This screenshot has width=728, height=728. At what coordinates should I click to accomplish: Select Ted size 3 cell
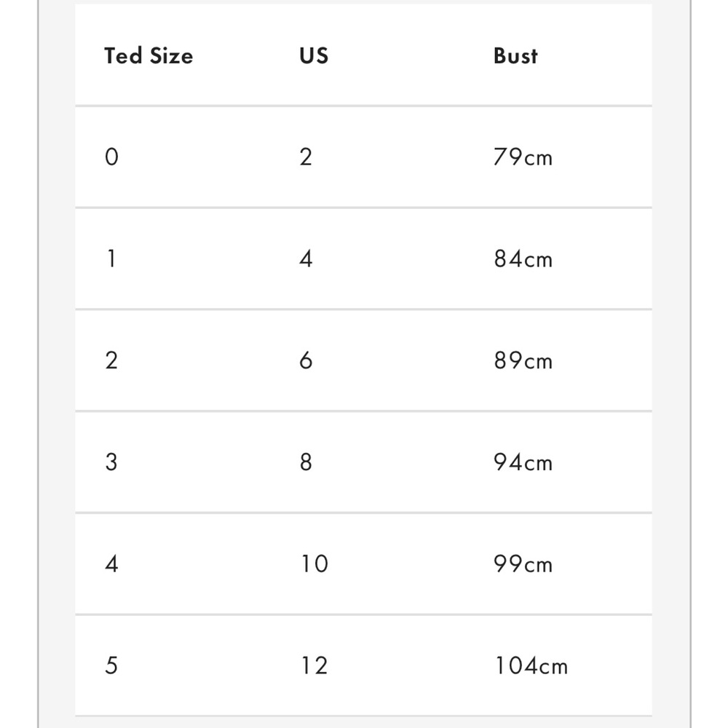(x=111, y=462)
